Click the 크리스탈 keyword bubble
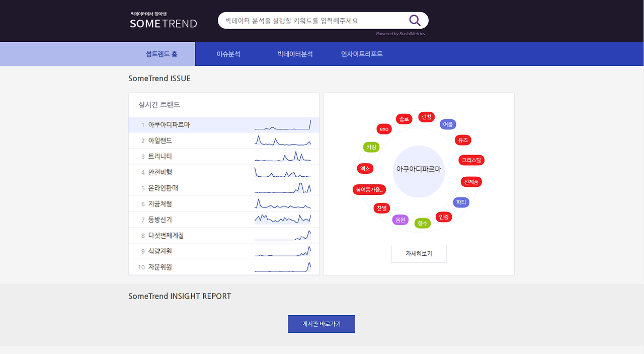This screenshot has height=354, width=644. (471, 160)
